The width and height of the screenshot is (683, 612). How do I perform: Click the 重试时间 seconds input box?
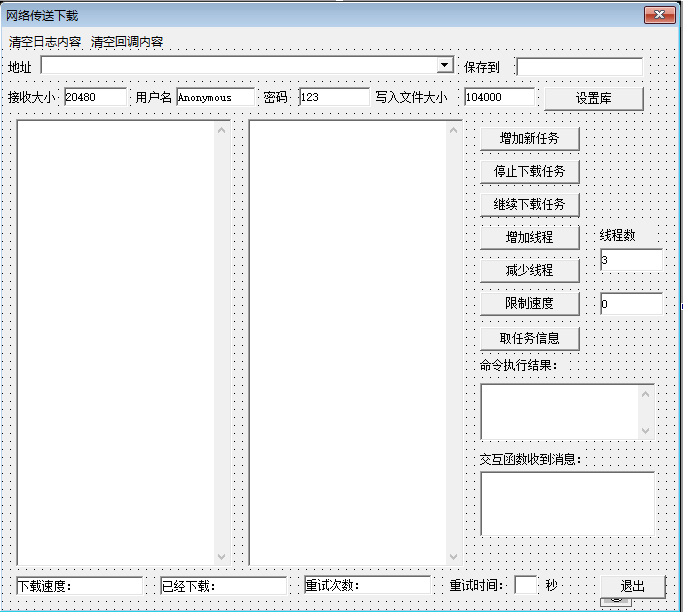[x=526, y=585]
